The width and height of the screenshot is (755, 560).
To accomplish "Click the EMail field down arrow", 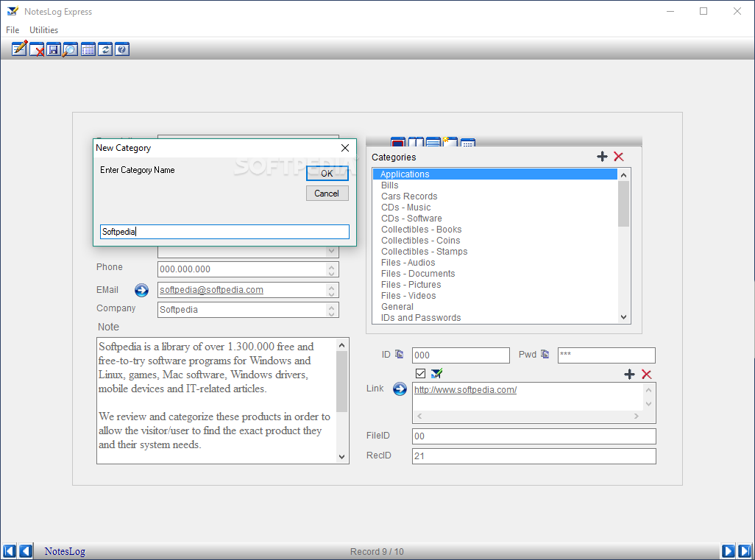I will (331, 294).
